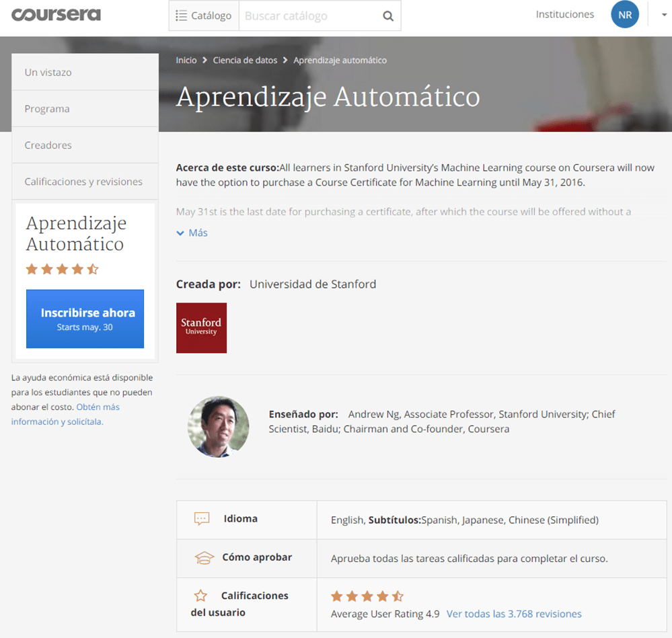This screenshot has width=672, height=638.
Task: Click the star icon beside Calificaciones
Action: 200,596
